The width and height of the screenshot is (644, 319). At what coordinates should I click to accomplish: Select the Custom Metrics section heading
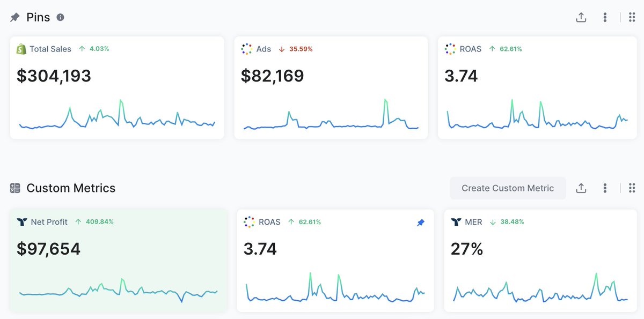coord(71,188)
